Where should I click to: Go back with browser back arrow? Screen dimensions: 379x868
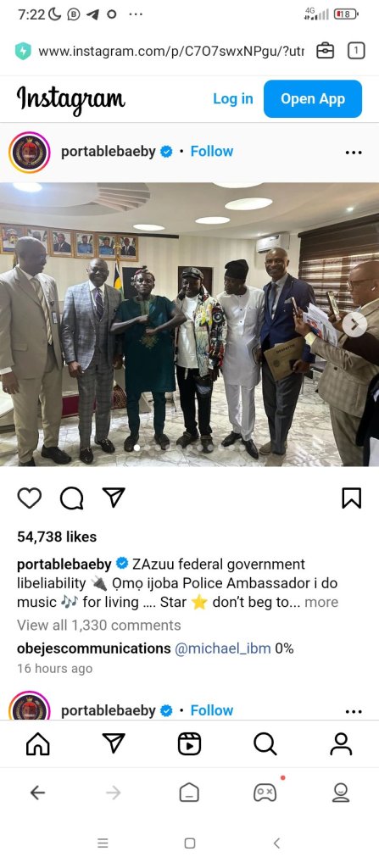37,793
